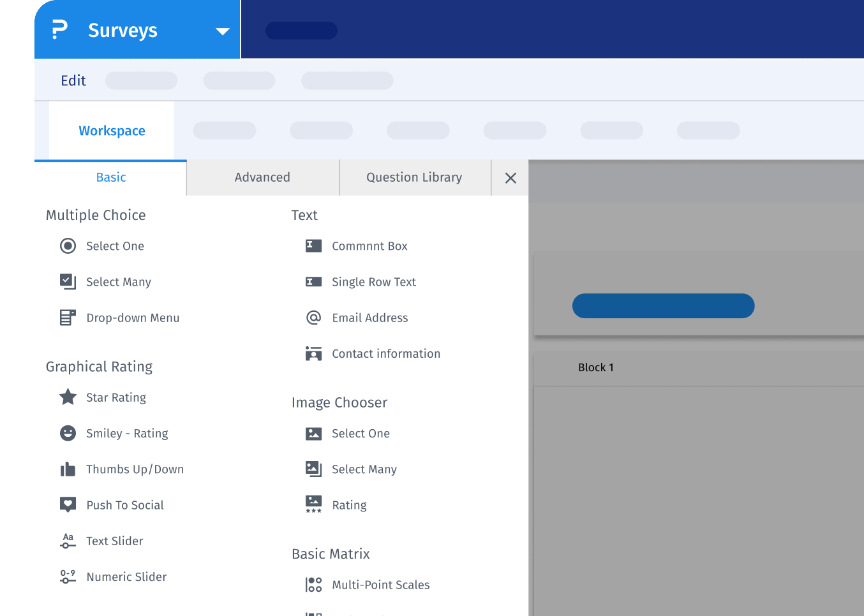The width and height of the screenshot is (864, 616).
Task: Click the Commnnt Box icon
Action: pyautogui.click(x=313, y=246)
